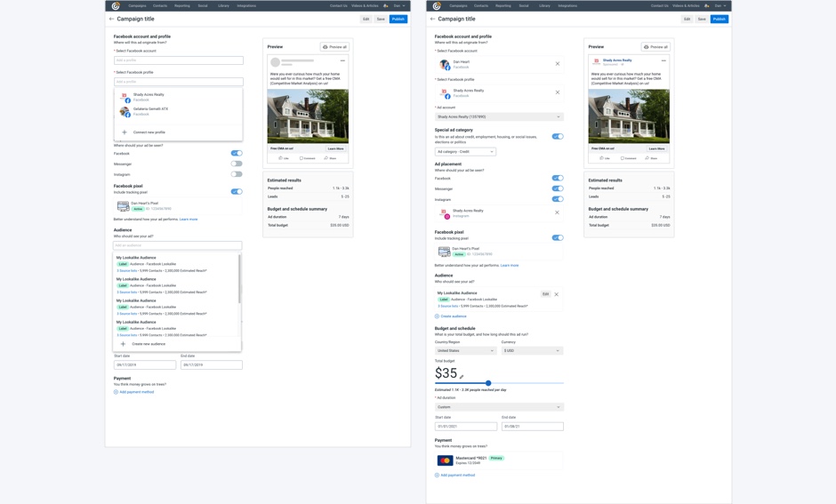Image resolution: width=836 pixels, height=504 pixels.
Task: Click the Mastercard card icon
Action: pos(445,460)
